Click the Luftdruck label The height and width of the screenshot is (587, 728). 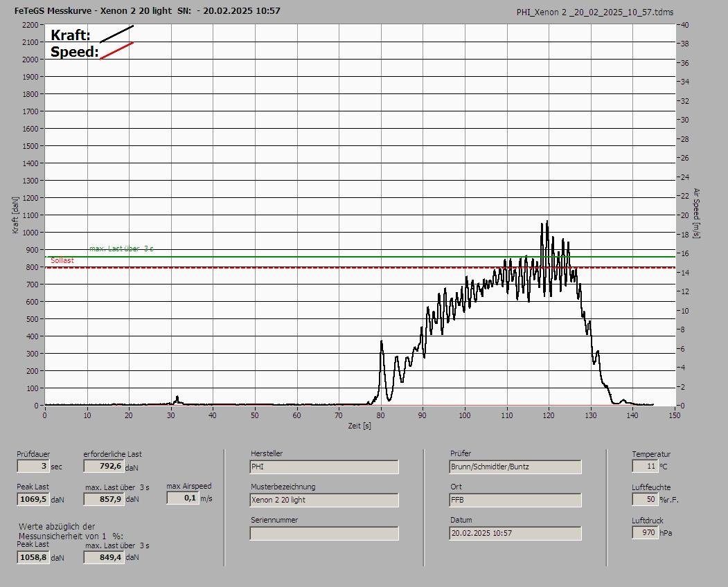coord(648,521)
